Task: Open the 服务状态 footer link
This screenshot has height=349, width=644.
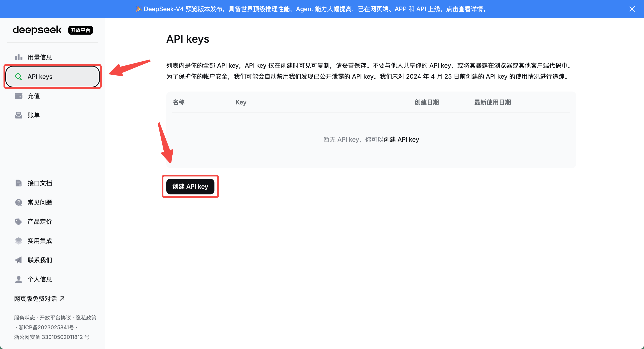Action: click(25, 318)
